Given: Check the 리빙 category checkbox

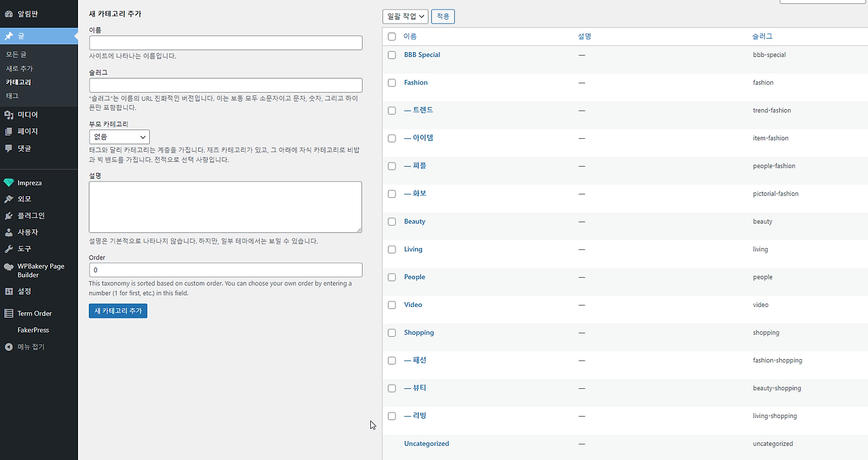Looking at the screenshot, I should coord(392,416).
